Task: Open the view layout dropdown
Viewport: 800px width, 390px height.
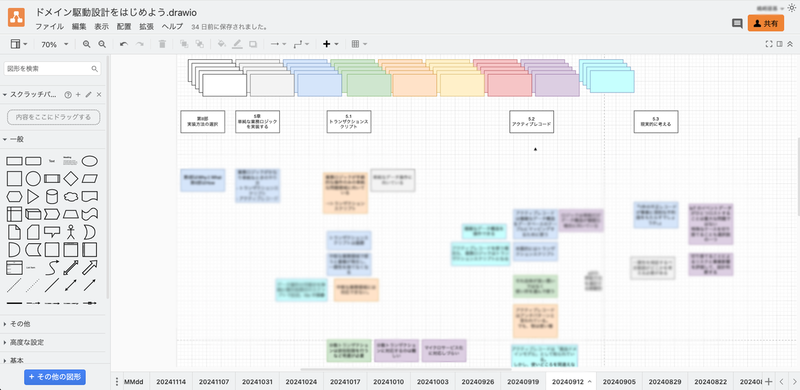Action: pyautogui.click(x=19, y=44)
